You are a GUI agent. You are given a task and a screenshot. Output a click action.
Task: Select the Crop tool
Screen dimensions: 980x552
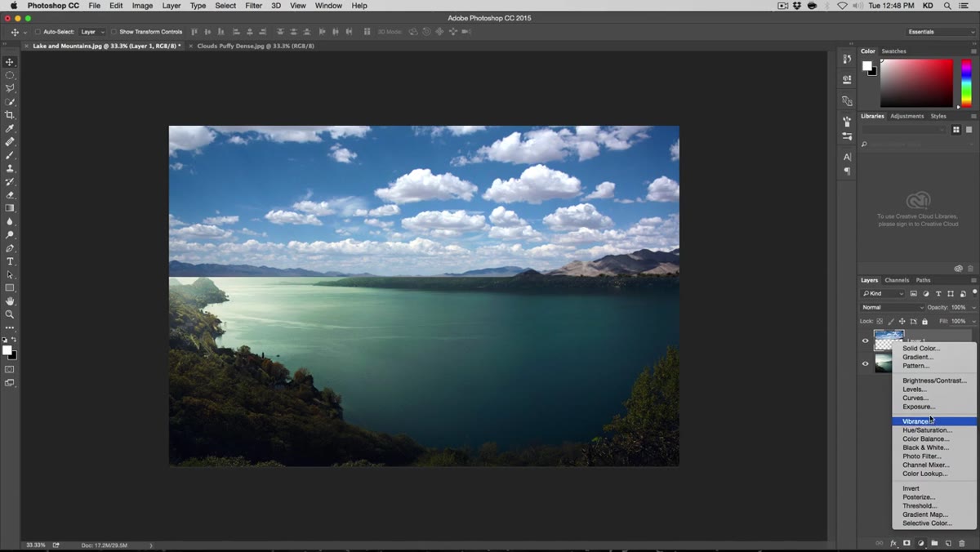(10, 115)
